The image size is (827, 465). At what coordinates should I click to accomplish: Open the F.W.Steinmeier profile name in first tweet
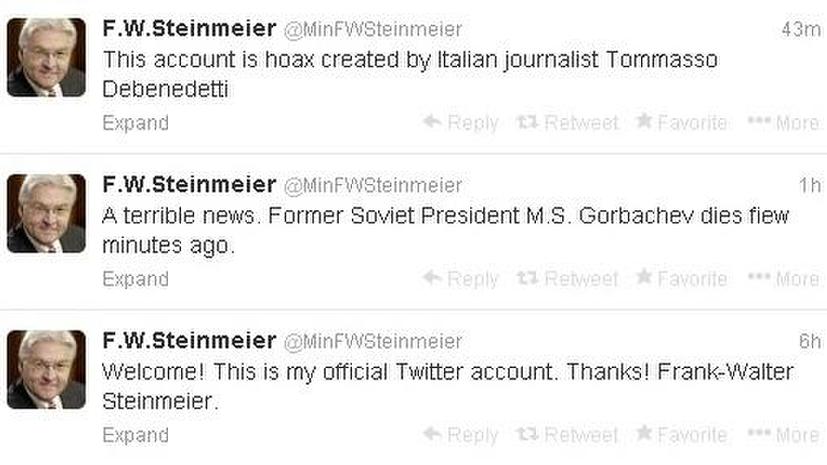coord(189,28)
